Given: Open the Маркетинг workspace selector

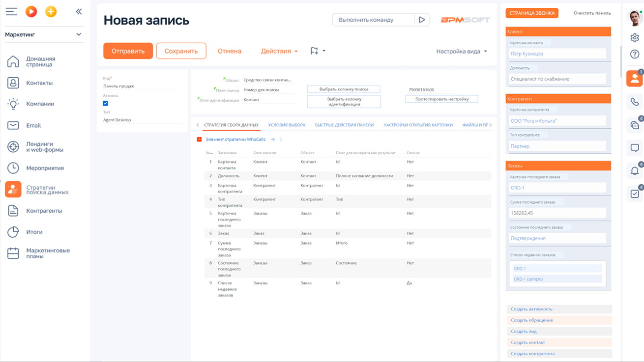Looking at the screenshot, I should click(x=43, y=34).
